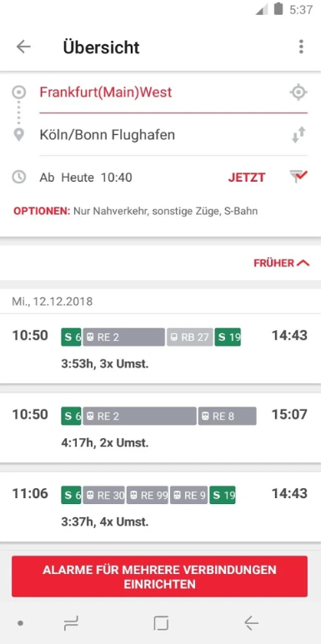Open the 11:06 connection with 4x Umst.
The width and height of the screenshot is (321, 644).
[x=160, y=507]
